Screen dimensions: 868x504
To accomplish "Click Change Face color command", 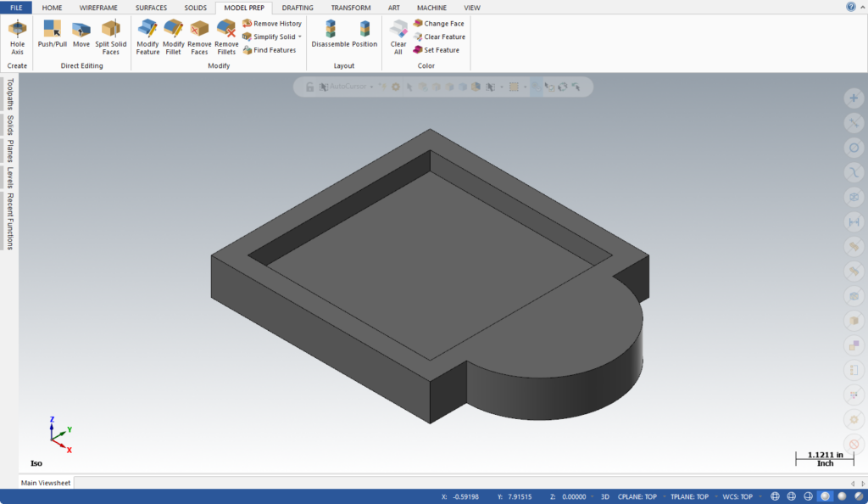I will 439,23.
